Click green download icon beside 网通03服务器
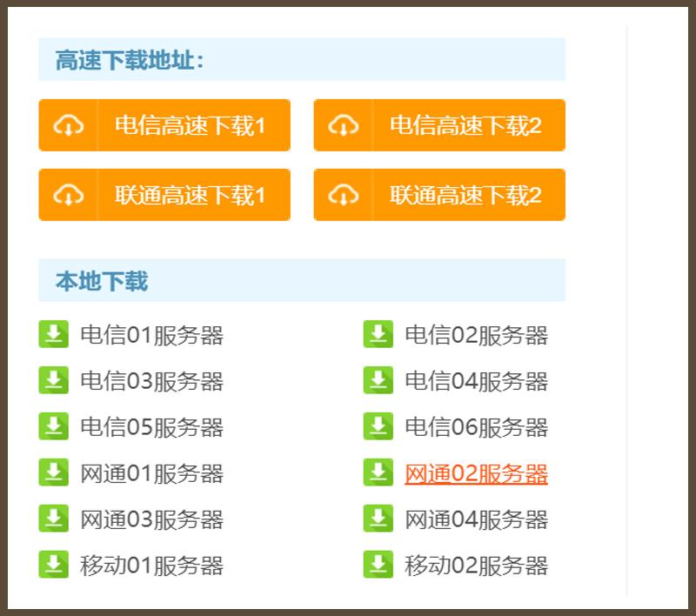The height and width of the screenshot is (616, 696). click(x=54, y=519)
